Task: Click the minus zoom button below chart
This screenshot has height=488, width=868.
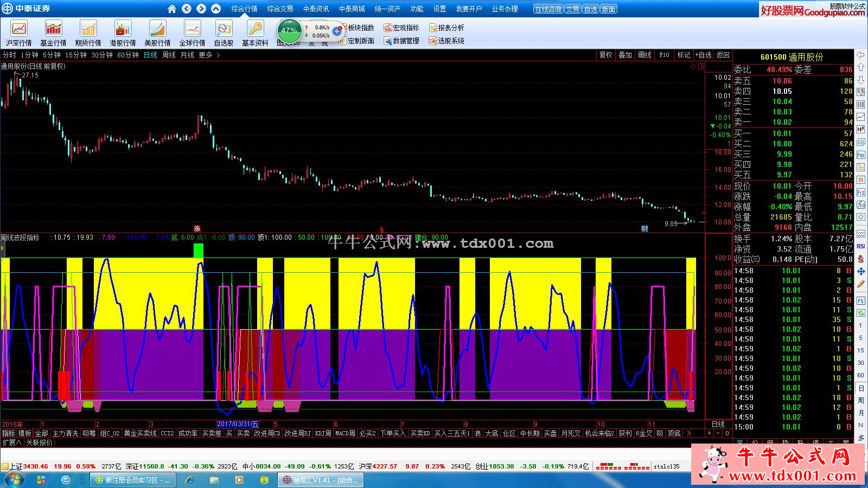Action: (x=718, y=433)
